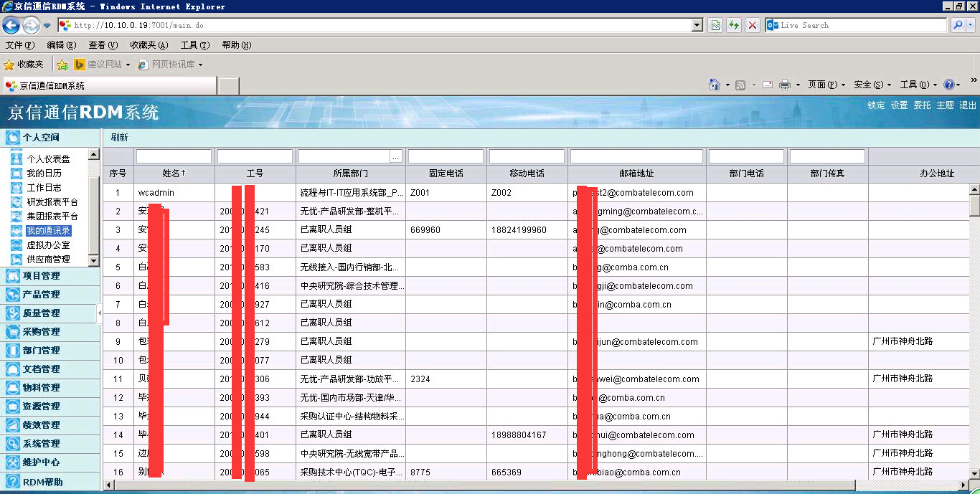Click the compatibility view icon beside the address bar

pos(715,25)
